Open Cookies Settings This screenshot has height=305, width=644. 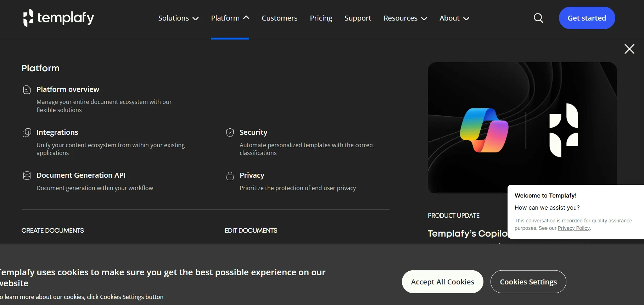click(528, 282)
